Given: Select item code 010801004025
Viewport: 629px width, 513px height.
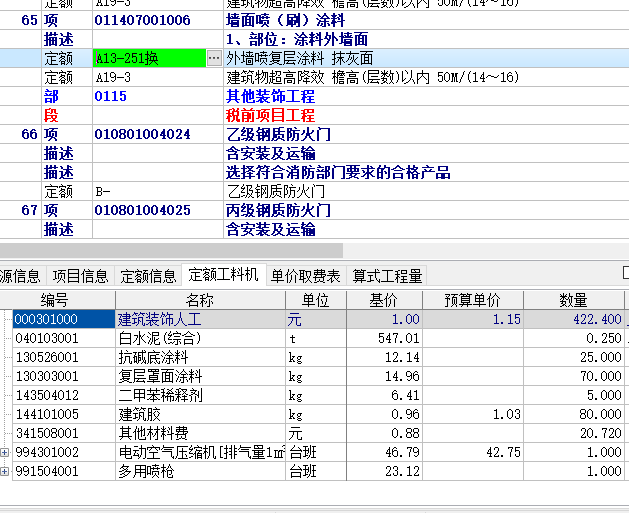Looking at the screenshot, I should [142, 211].
